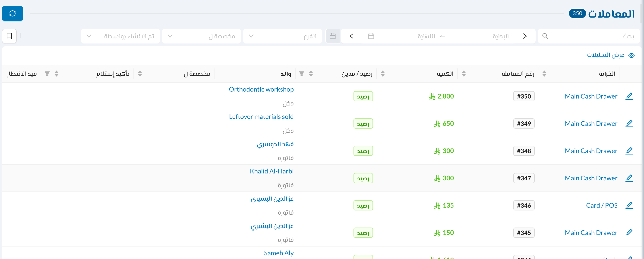Edit transaction #349 pencil icon
644x259 pixels.
(x=629, y=123)
